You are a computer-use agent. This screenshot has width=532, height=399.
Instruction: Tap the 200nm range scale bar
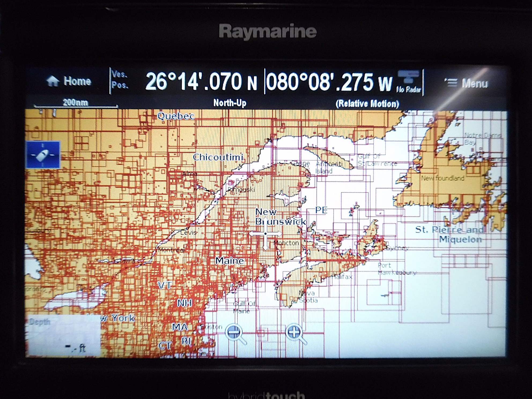[76, 103]
